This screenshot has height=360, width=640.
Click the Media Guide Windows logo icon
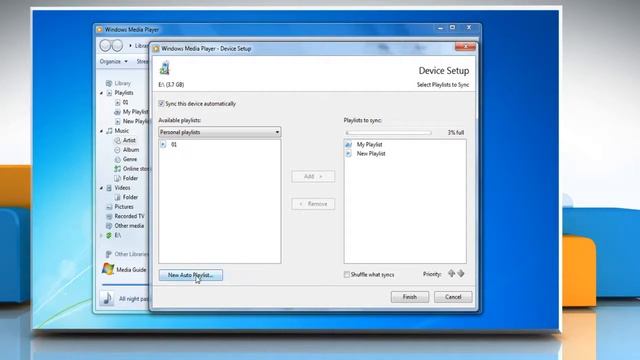tap(108, 269)
